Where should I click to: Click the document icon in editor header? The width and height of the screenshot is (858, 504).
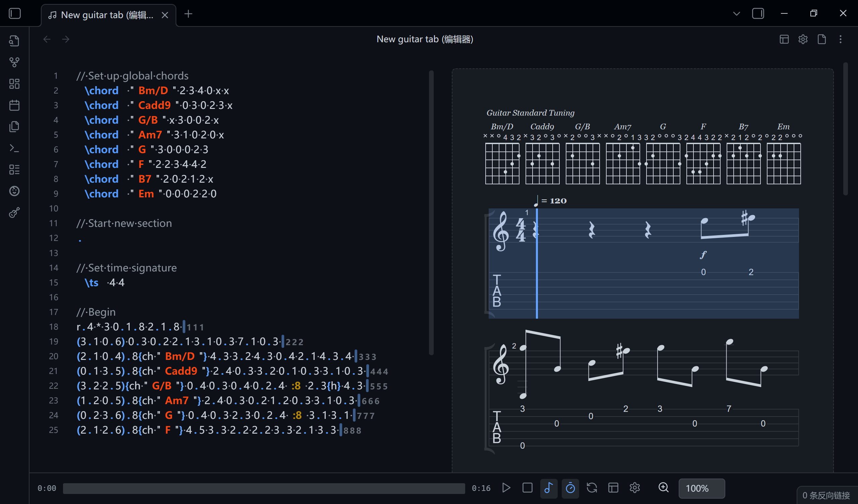coord(821,39)
